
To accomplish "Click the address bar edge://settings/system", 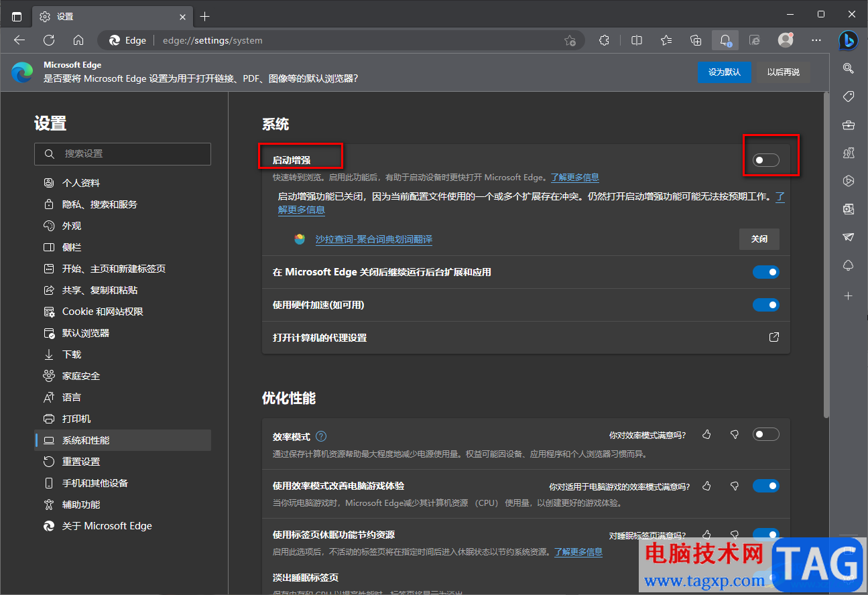I will tap(342, 40).
